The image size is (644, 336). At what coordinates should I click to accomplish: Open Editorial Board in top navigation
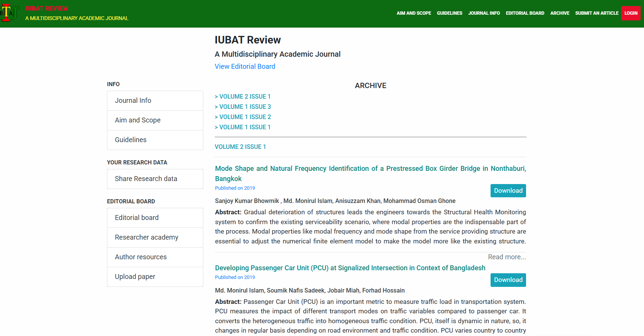[525, 13]
